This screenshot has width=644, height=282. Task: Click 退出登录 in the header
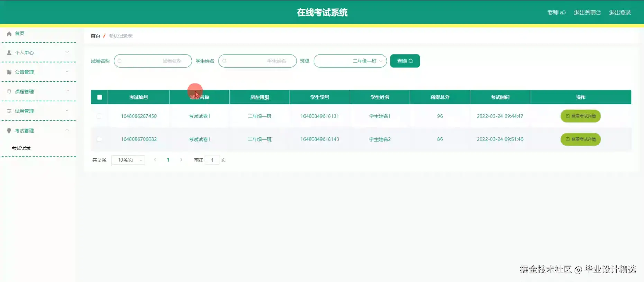(x=620, y=12)
